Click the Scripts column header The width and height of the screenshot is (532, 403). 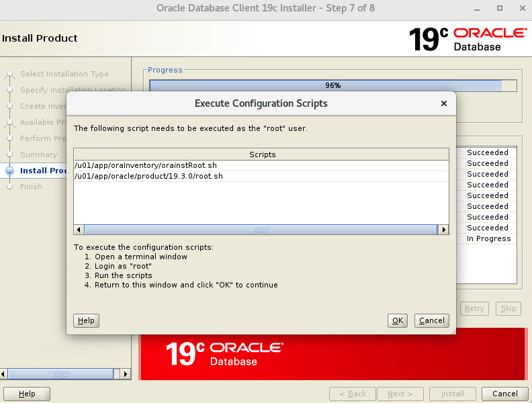[x=261, y=154]
